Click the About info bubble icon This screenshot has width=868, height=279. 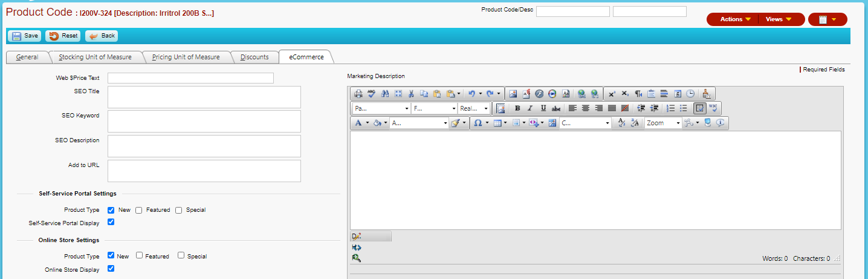[720, 123]
